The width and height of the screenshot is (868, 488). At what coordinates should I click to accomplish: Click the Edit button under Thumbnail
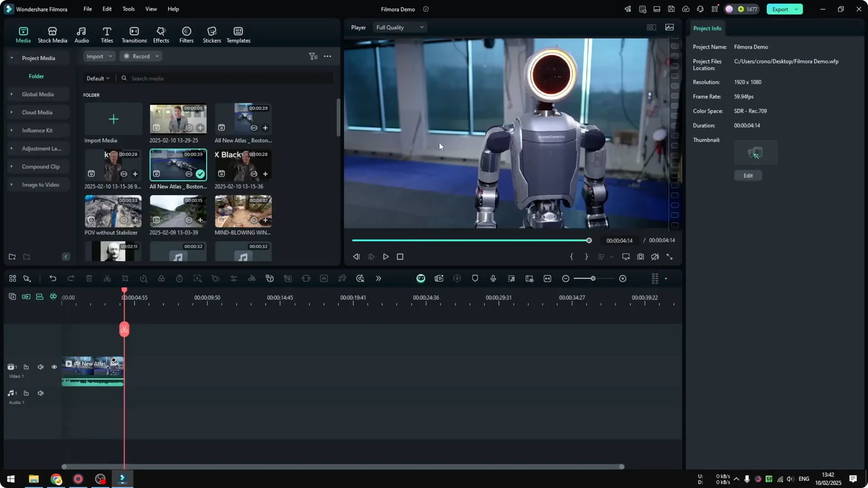tap(748, 175)
